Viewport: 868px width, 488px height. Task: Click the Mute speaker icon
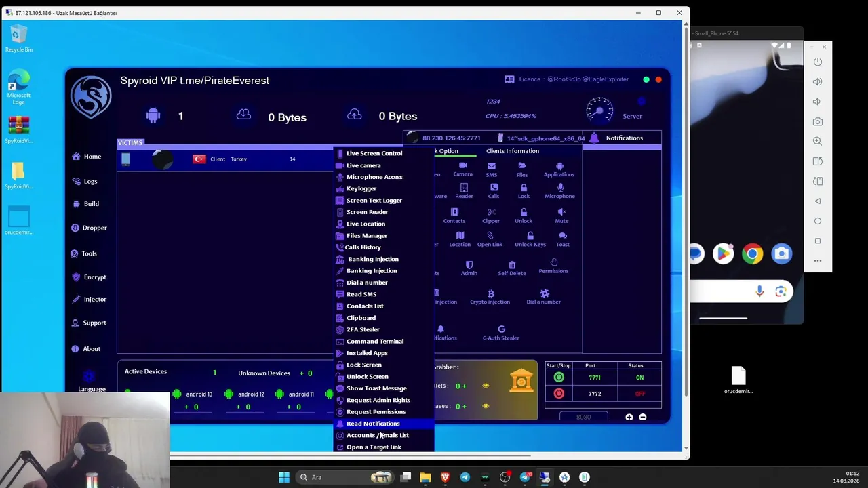561,216
